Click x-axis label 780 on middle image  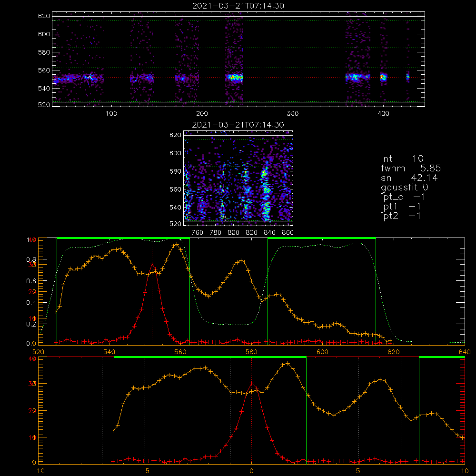pos(216,233)
